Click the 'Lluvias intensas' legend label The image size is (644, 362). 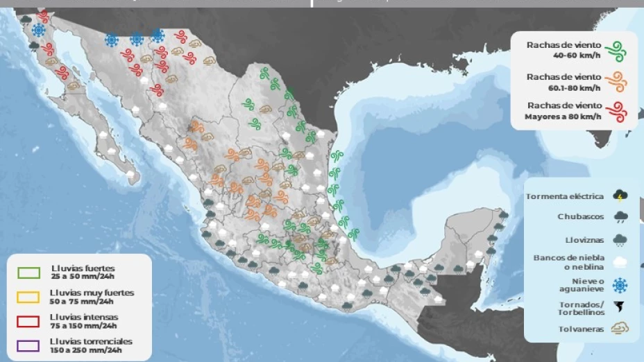[x=84, y=317]
